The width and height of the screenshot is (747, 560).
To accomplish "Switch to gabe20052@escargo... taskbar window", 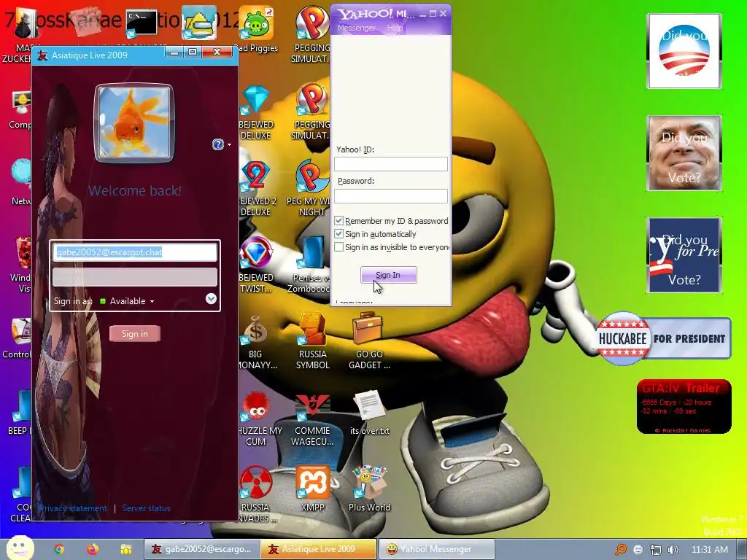I will click(202, 549).
